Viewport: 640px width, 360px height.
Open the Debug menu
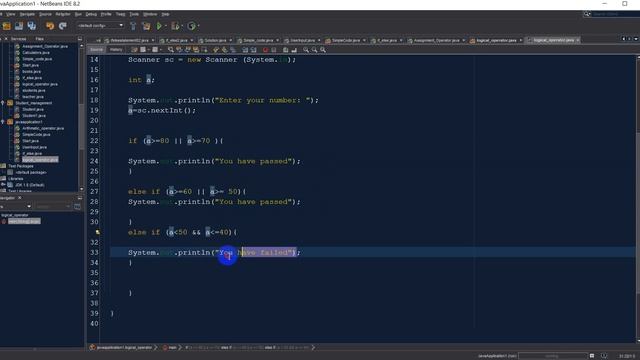tap(91, 14)
